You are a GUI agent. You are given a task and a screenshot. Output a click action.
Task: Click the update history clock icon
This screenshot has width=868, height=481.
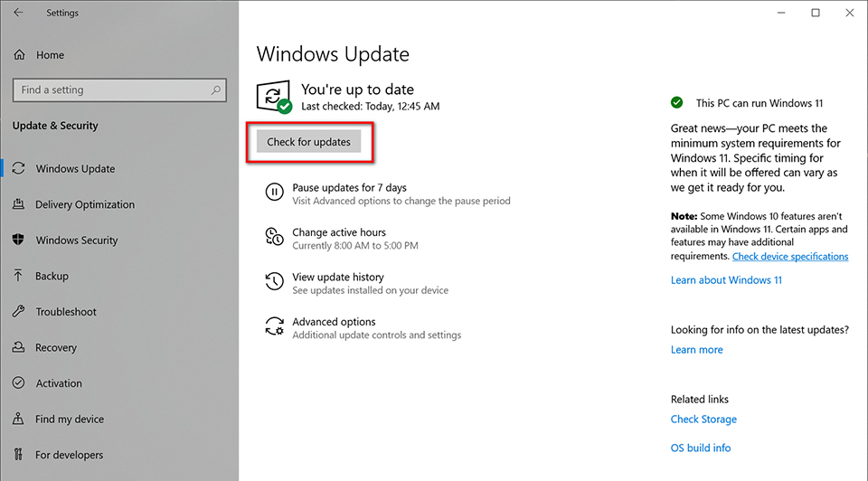[x=274, y=281]
